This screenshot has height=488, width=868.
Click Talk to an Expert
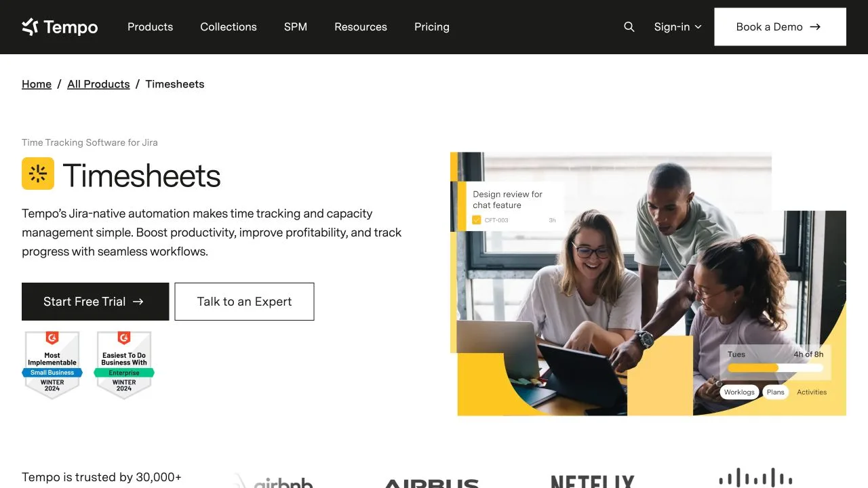(x=244, y=302)
